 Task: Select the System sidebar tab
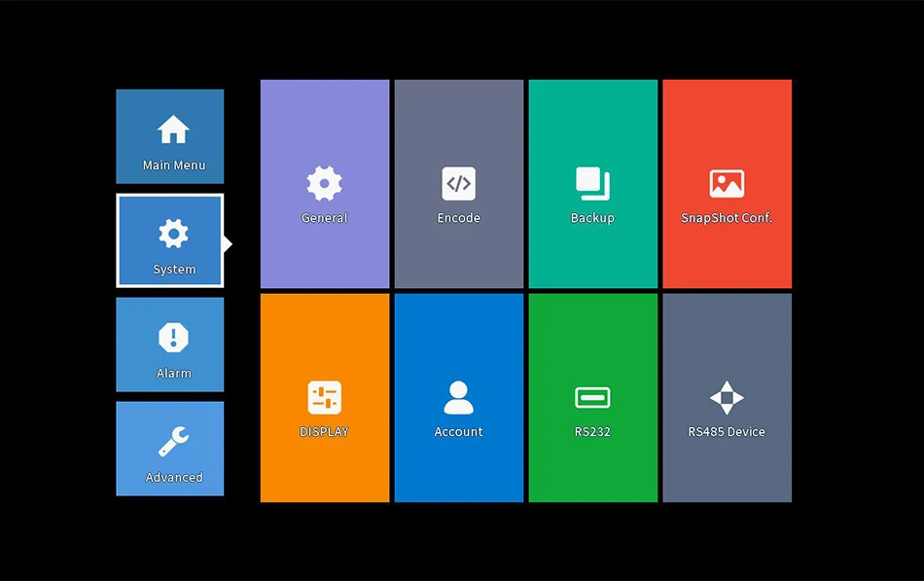[169, 240]
